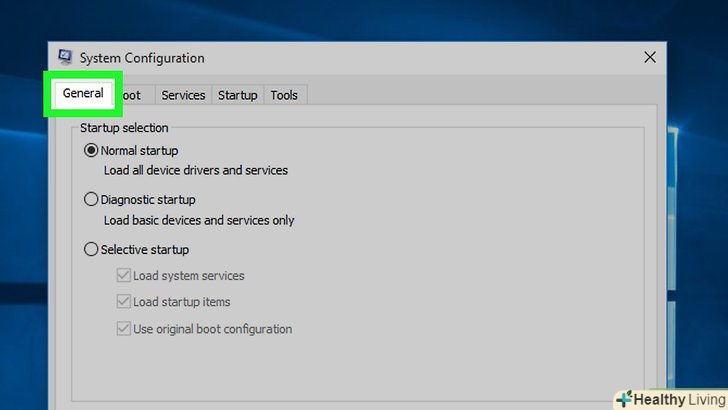Click the System Configuration title text
Viewport: 728px width, 410px height.
[x=141, y=58]
